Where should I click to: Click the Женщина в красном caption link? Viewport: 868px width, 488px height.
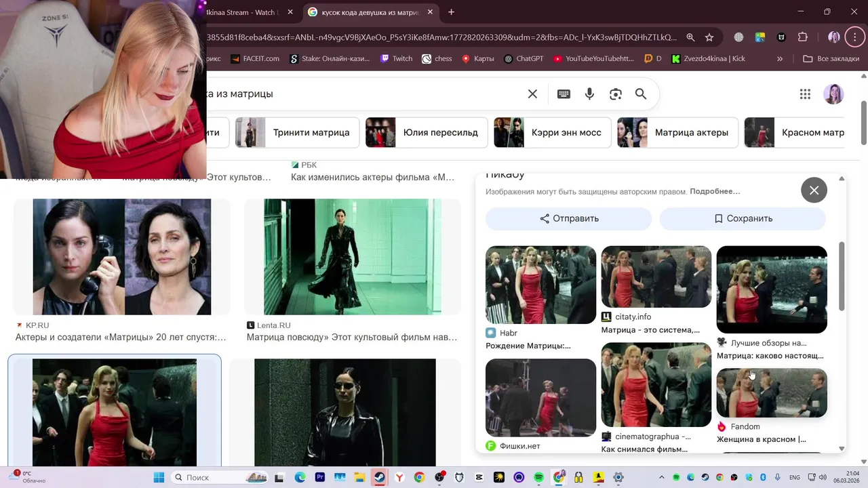click(x=762, y=439)
